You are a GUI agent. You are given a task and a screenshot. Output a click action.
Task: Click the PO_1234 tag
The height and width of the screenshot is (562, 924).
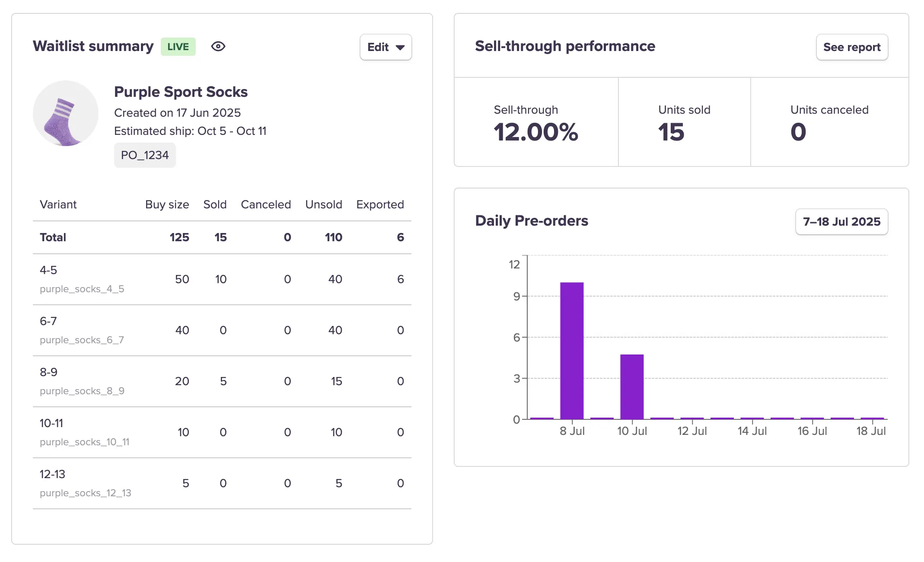[145, 155]
